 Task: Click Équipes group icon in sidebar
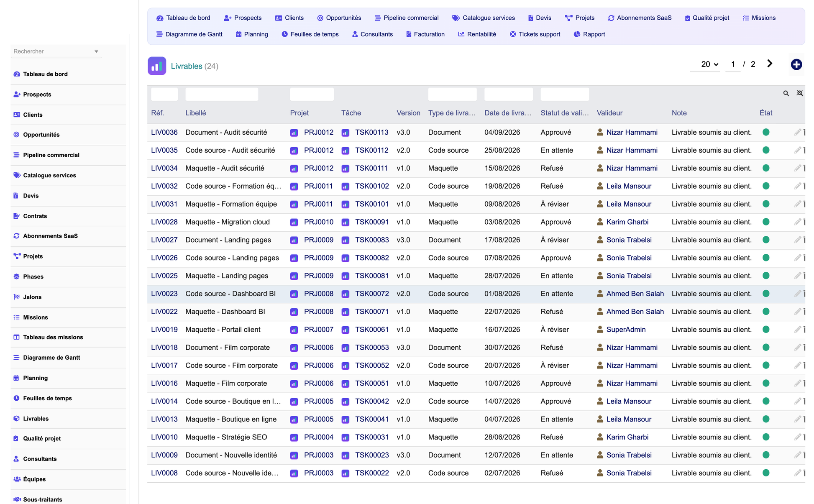[x=17, y=479]
